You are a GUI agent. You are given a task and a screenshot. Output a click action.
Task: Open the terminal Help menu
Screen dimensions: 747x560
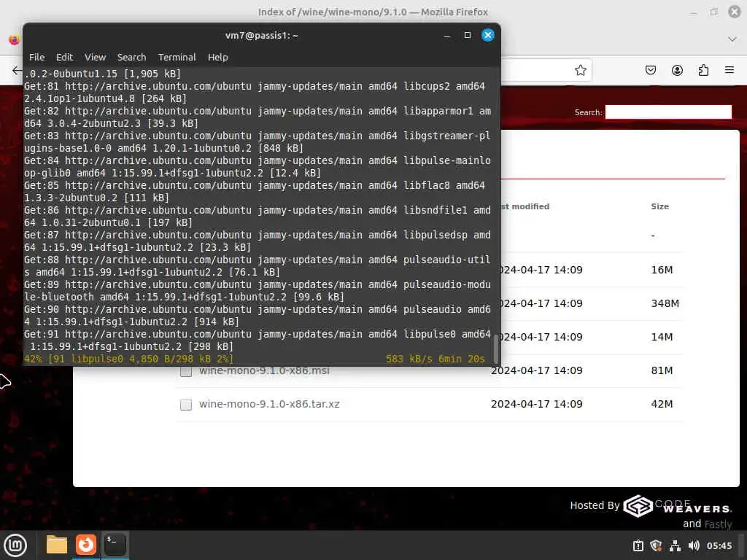click(x=217, y=57)
